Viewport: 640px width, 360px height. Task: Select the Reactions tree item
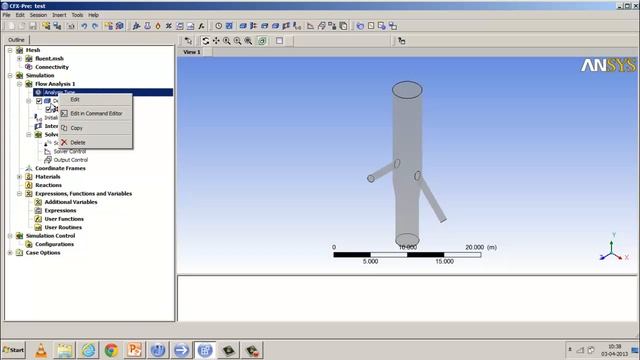tap(48, 185)
